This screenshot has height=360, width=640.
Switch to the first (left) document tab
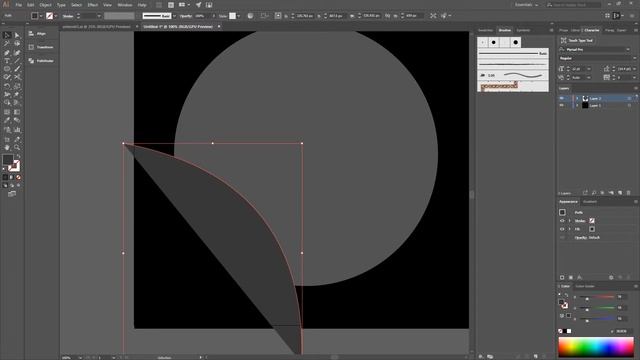point(96,27)
